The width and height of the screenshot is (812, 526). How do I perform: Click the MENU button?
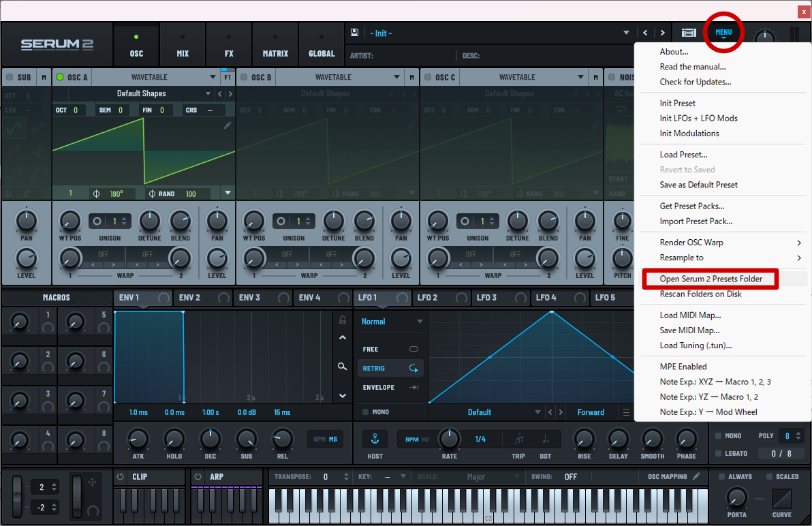click(723, 33)
